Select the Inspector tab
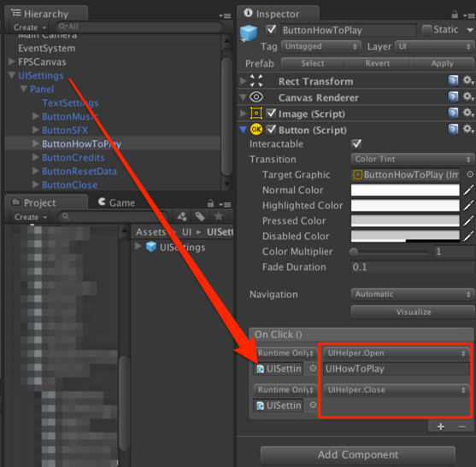This screenshot has width=476, height=467. click(278, 14)
